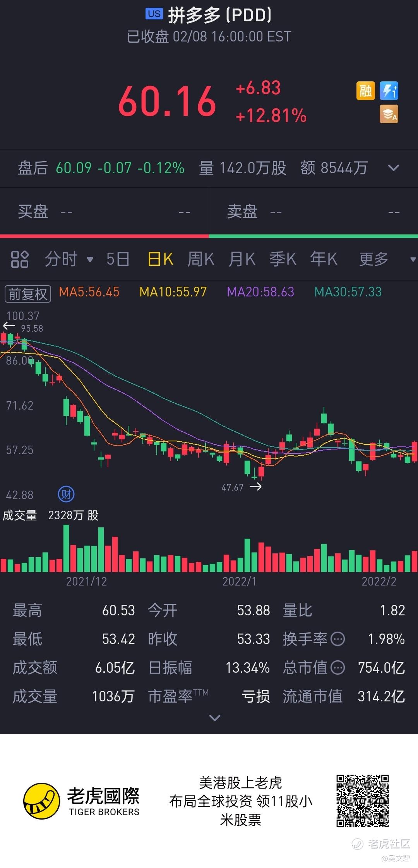
Task: Tap the 成交额 6.05亿 value
Action: point(115,668)
